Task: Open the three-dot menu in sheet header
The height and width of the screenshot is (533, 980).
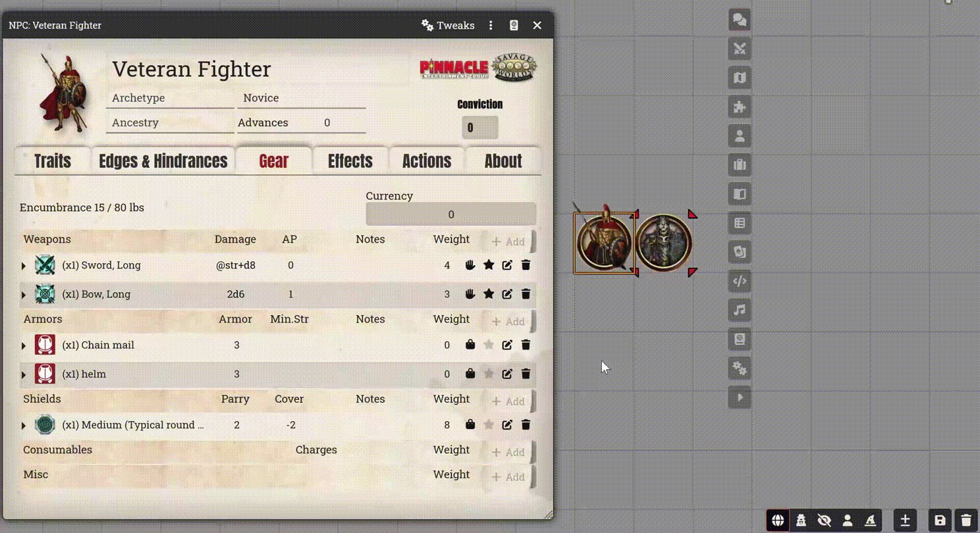Action: (491, 25)
